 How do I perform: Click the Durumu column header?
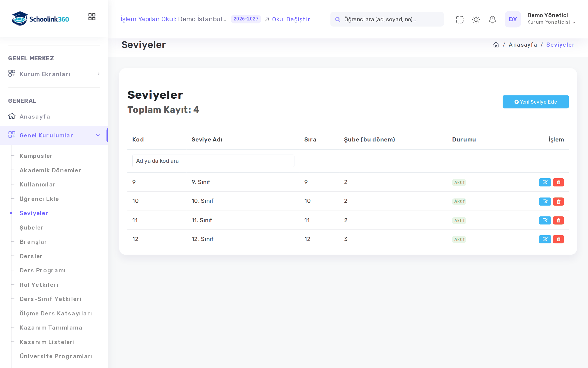[x=464, y=140]
